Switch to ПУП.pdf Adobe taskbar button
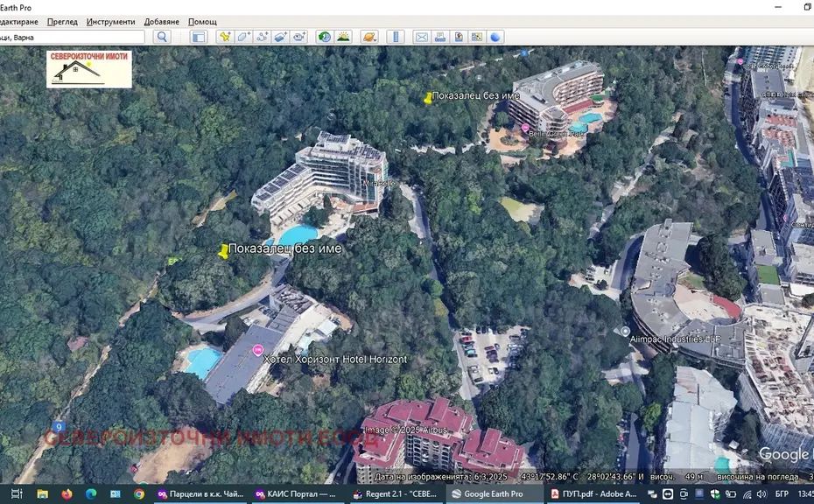The width and height of the screenshot is (814, 504). (x=581, y=494)
